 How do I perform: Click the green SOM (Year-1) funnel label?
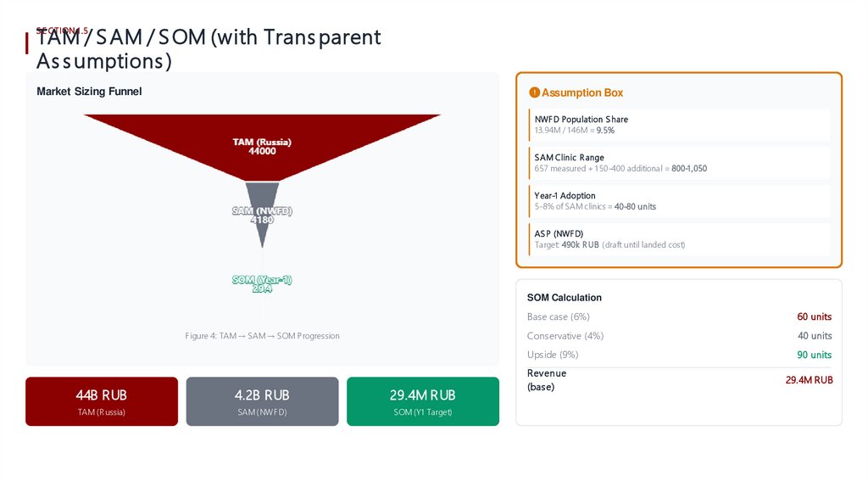pyautogui.click(x=262, y=284)
